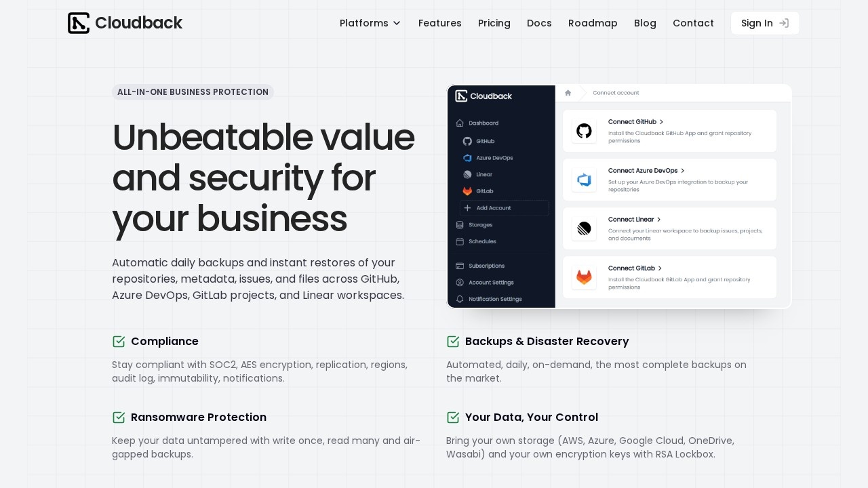The image size is (868, 488).
Task: Click the Cloudback brand name link
Action: click(138, 23)
